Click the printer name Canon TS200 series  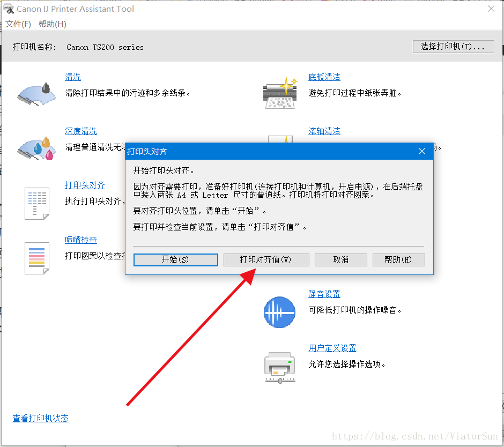click(105, 47)
